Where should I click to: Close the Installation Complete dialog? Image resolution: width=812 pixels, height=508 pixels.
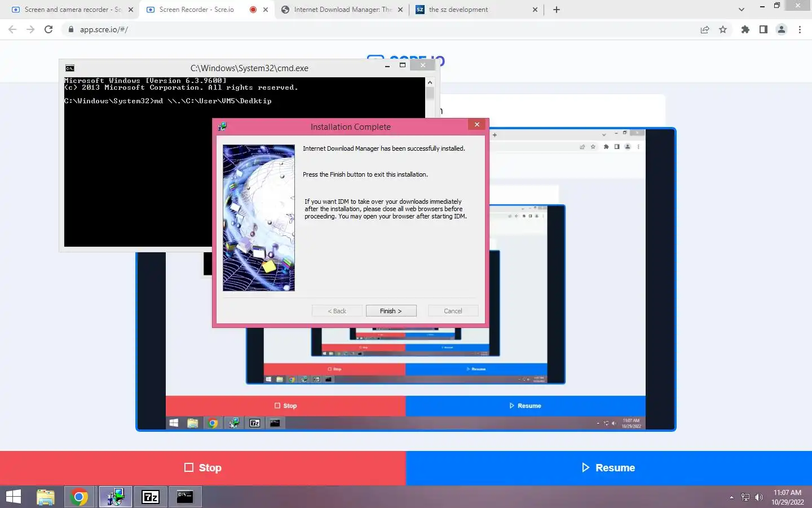point(477,125)
